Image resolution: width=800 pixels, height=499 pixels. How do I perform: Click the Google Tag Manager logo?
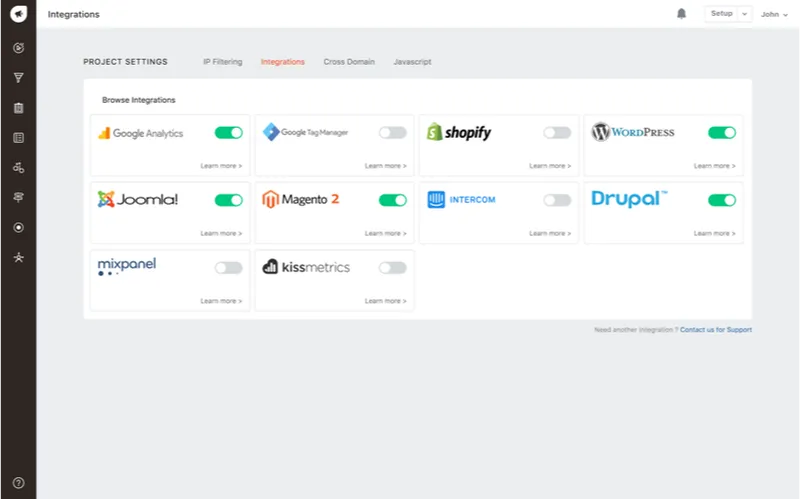point(305,132)
